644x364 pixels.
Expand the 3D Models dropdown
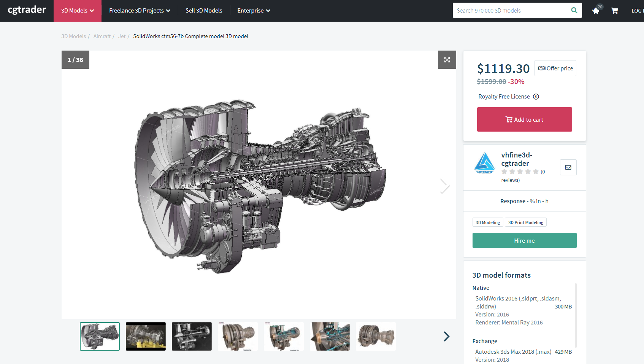77,11
